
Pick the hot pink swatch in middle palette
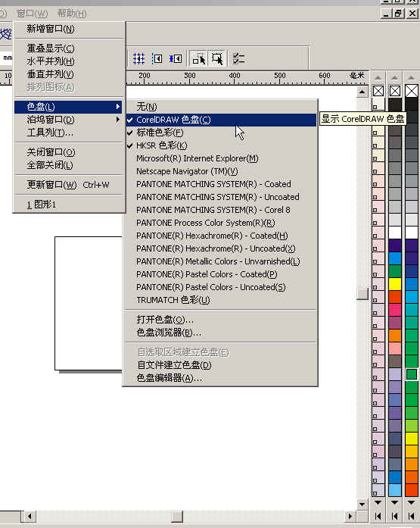point(395,310)
